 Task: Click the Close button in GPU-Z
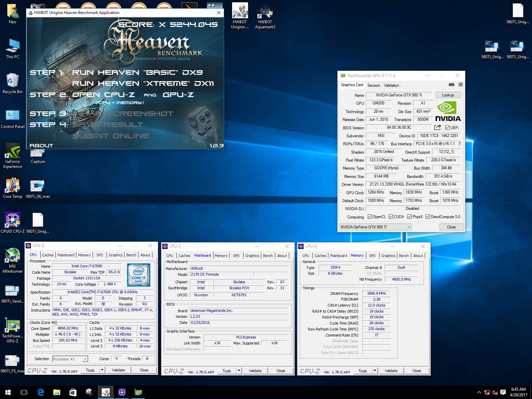pos(451,227)
